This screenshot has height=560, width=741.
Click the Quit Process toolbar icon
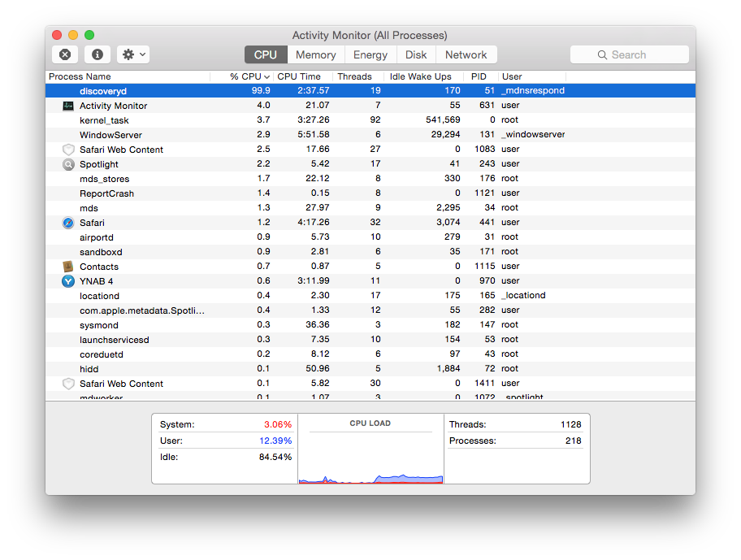pyautogui.click(x=65, y=54)
